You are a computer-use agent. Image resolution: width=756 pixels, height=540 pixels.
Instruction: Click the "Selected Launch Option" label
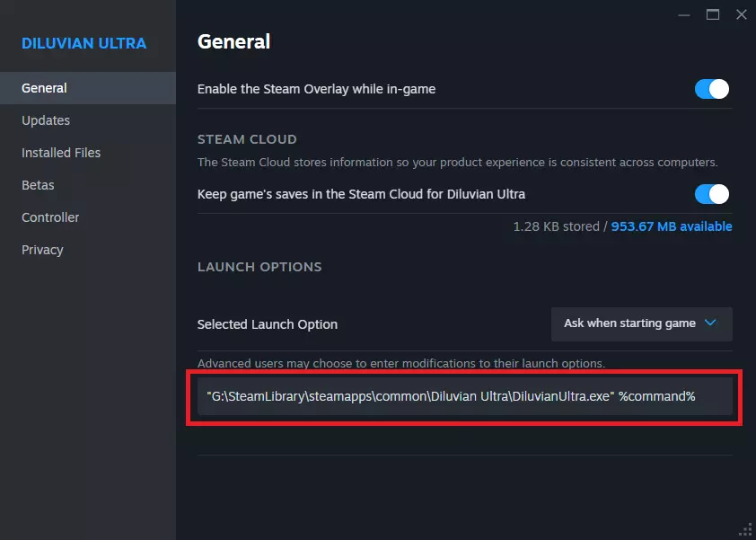coord(268,324)
